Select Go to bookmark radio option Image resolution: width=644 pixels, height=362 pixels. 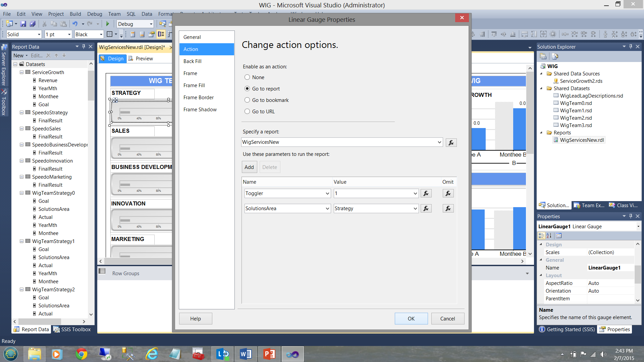click(247, 100)
